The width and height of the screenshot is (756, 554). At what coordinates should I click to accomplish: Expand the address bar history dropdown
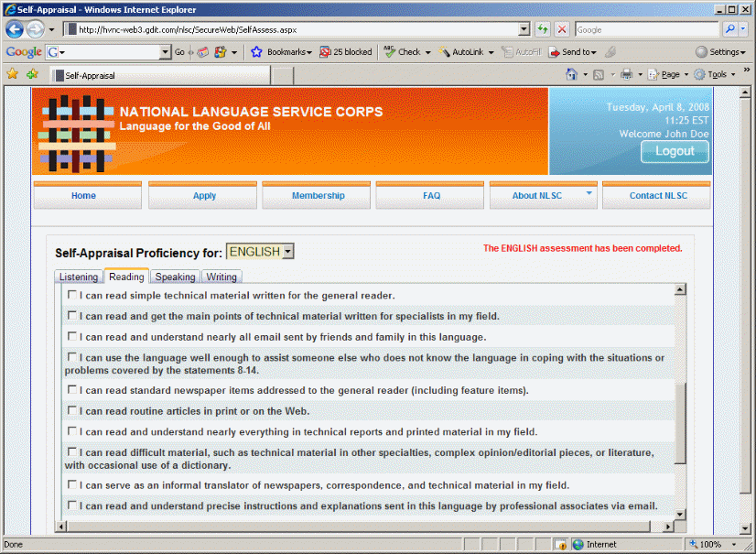[x=524, y=30]
